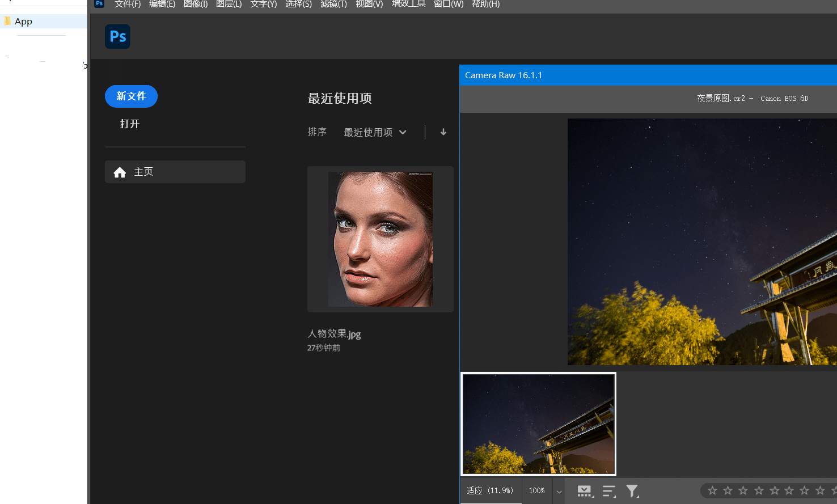Click the small Ps icon in the title bar
This screenshot has width=837, height=504.
99,4
